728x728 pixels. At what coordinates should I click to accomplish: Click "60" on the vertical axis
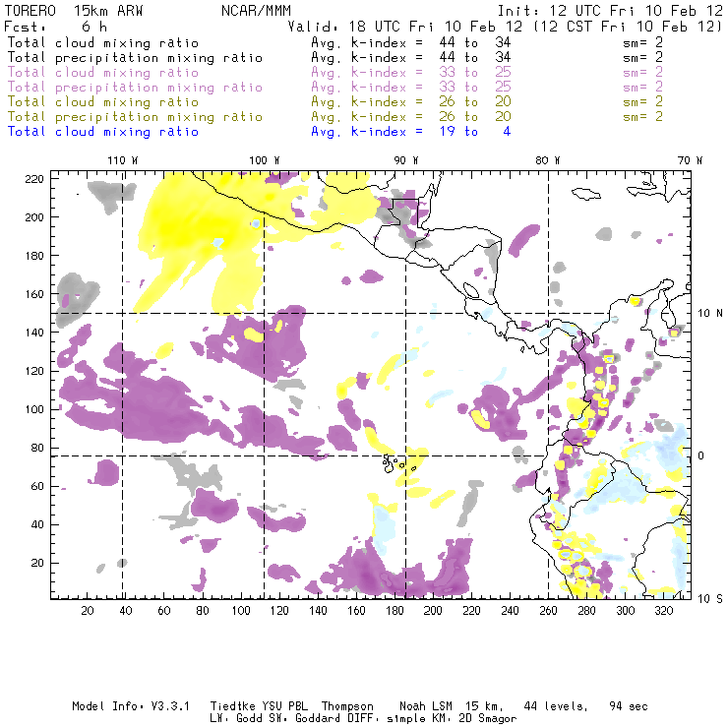(x=37, y=486)
